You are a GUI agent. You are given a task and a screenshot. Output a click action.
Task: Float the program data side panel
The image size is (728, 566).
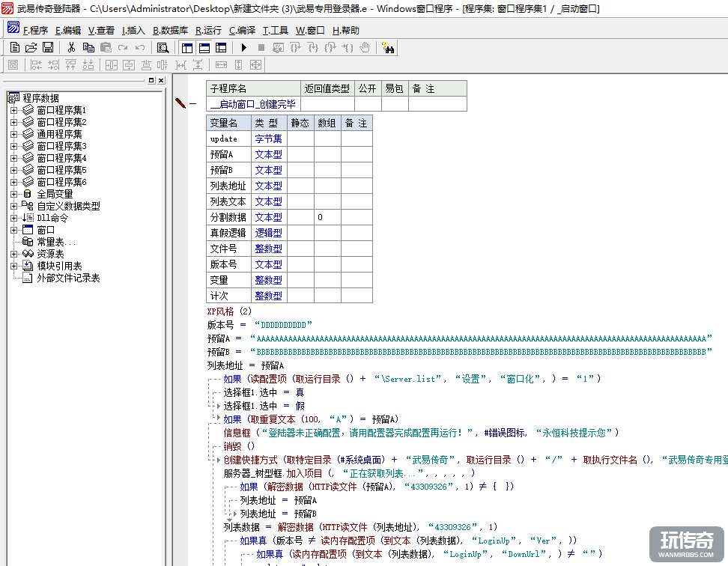[151, 80]
